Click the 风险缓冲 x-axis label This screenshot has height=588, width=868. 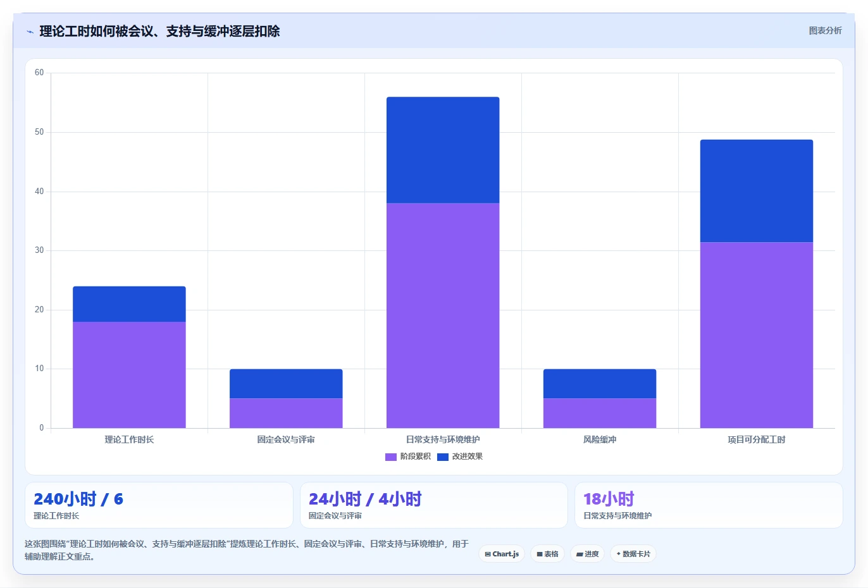(x=600, y=439)
